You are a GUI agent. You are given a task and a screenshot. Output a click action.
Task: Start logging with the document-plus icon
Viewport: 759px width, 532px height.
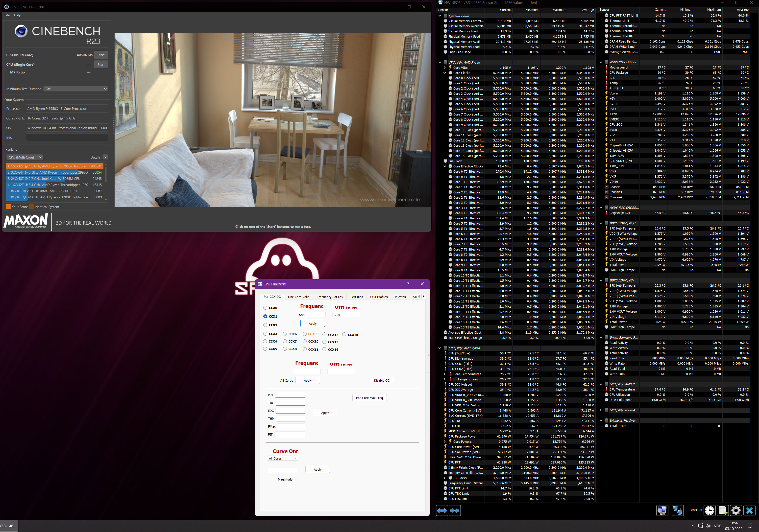(723, 510)
